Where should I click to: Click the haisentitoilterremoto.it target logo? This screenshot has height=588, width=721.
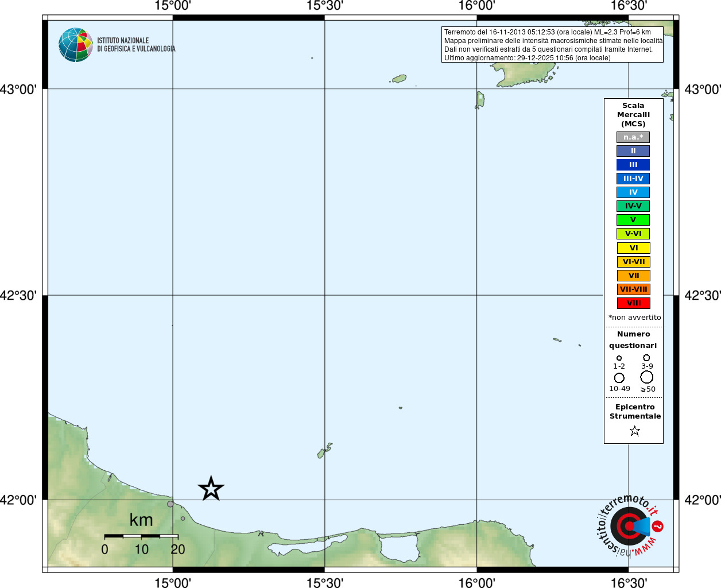pyautogui.click(x=629, y=526)
